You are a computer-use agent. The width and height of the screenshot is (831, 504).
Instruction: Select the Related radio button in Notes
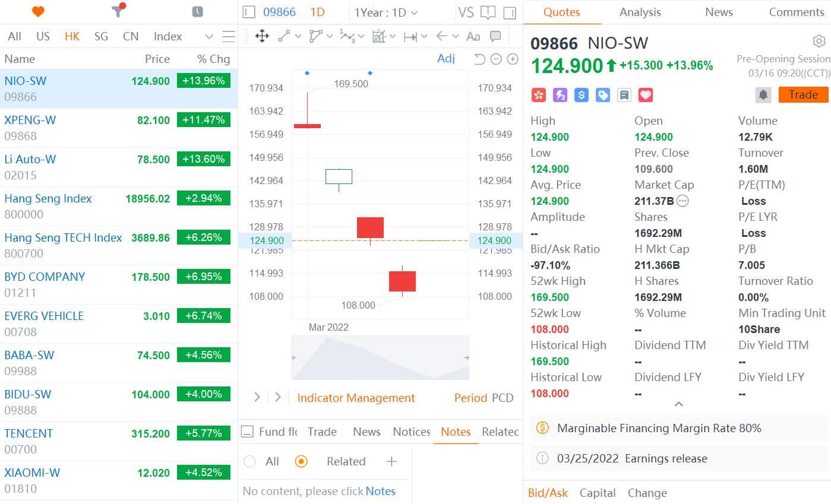click(x=302, y=461)
